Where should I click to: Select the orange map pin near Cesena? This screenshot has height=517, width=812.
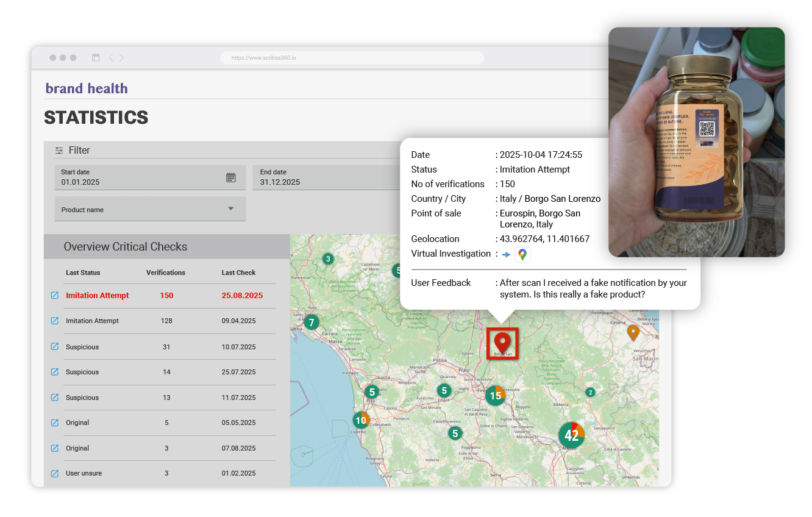click(633, 332)
